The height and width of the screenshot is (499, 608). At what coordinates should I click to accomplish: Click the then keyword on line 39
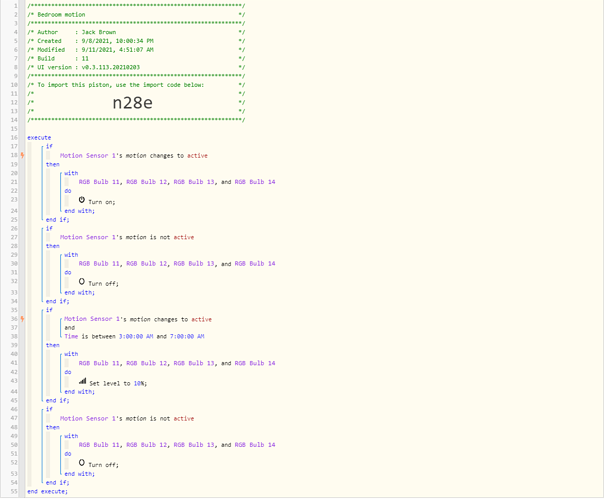pyautogui.click(x=53, y=345)
